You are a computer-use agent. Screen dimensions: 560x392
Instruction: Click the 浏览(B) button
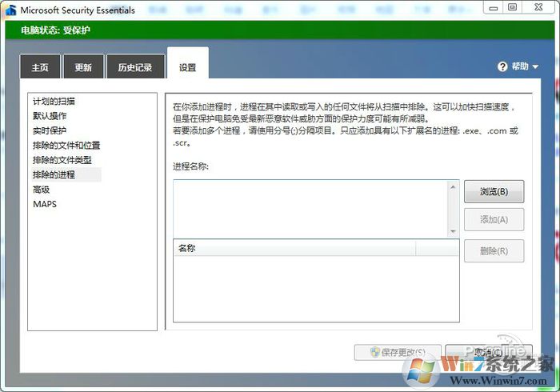[494, 191]
